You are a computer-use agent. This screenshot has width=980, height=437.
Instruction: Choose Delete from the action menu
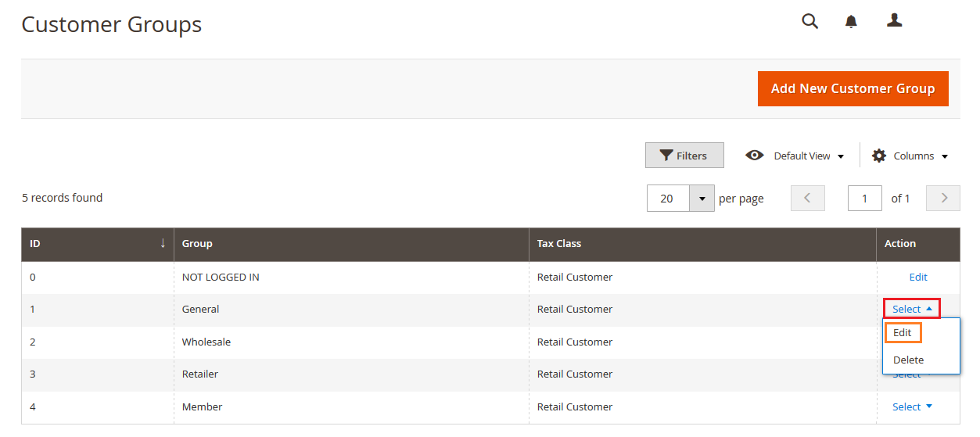(x=909, y=360)
